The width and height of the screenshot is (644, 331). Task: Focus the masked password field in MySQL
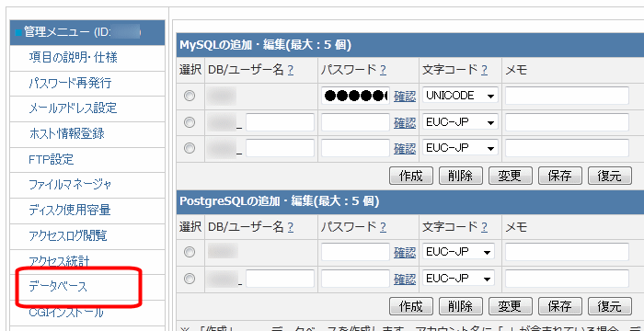pos(356,96)
